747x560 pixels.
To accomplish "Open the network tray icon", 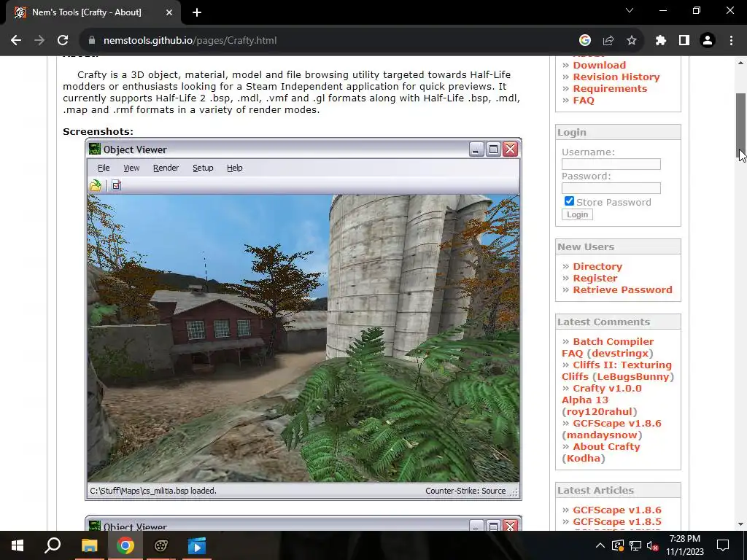I will [635, 545].
